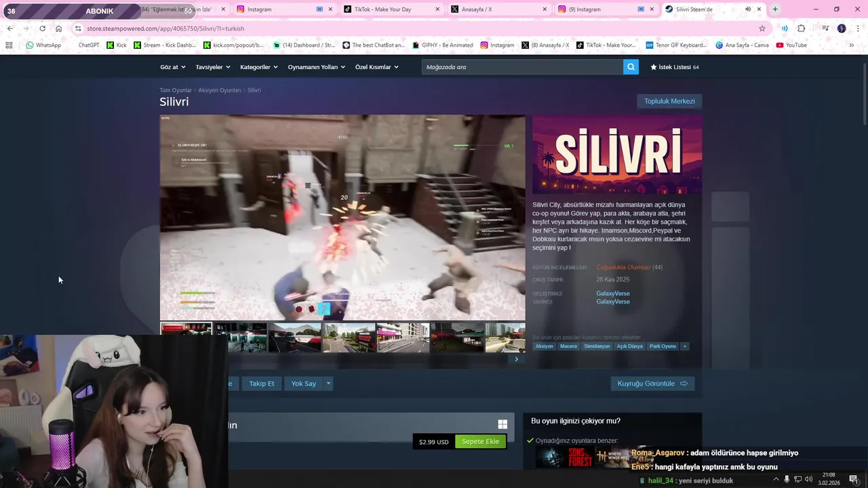Go to Aksiyon Oyunları breadcrumb

(x=220, y=90)
